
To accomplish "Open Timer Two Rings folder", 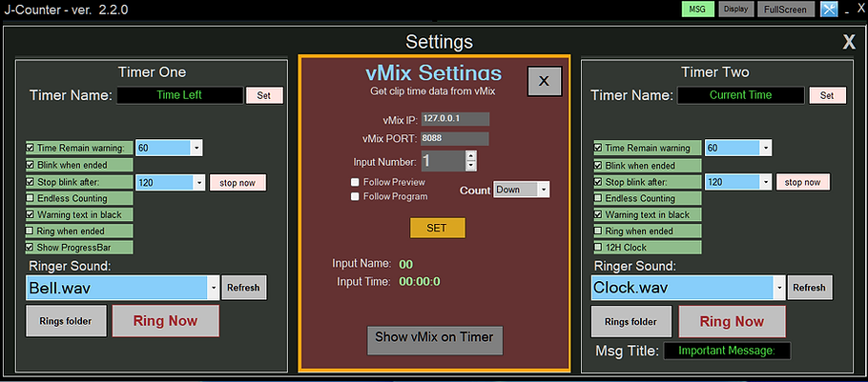I will tap(631, 322).
